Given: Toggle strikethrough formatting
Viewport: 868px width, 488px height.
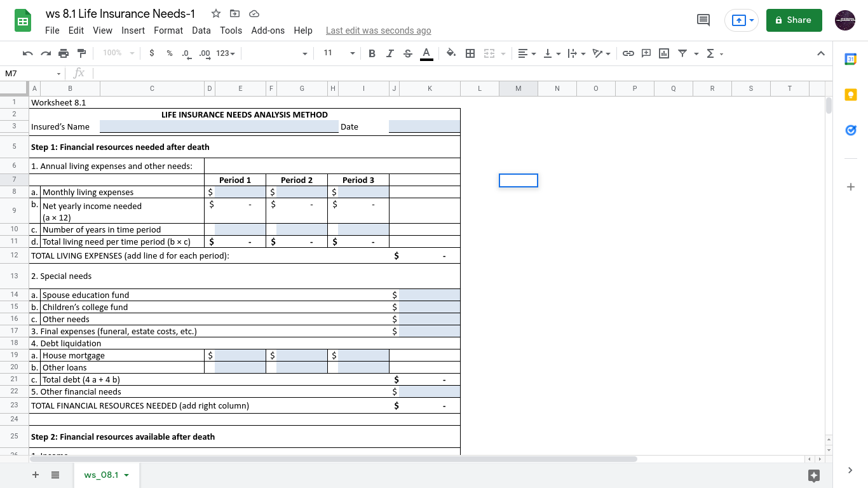Looking at the screenshot, I should tap(407, 53).
